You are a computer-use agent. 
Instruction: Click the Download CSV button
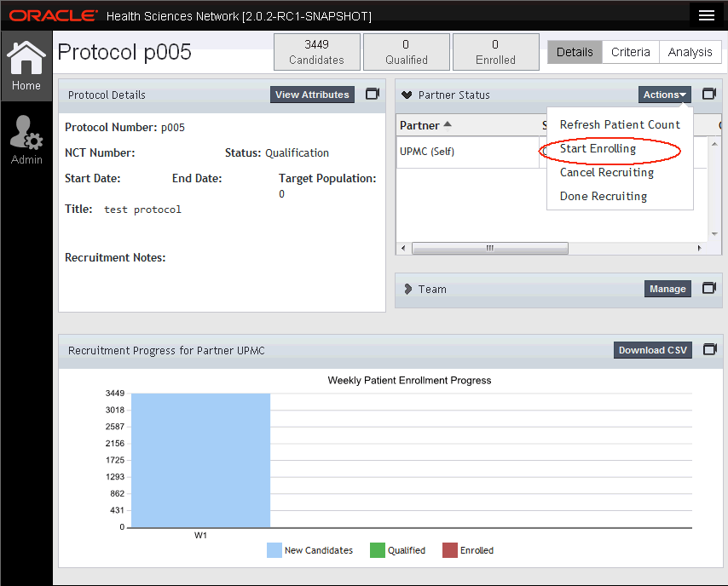pos(652,350)
